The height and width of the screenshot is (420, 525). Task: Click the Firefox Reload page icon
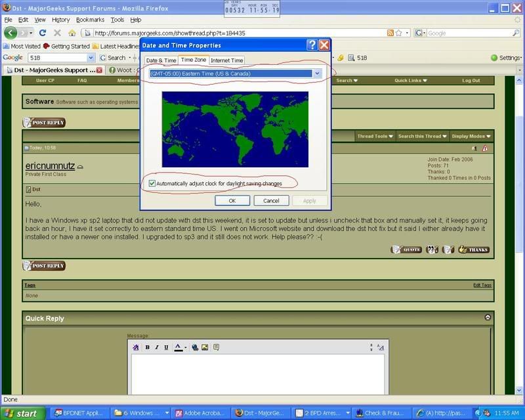[43, 33]
